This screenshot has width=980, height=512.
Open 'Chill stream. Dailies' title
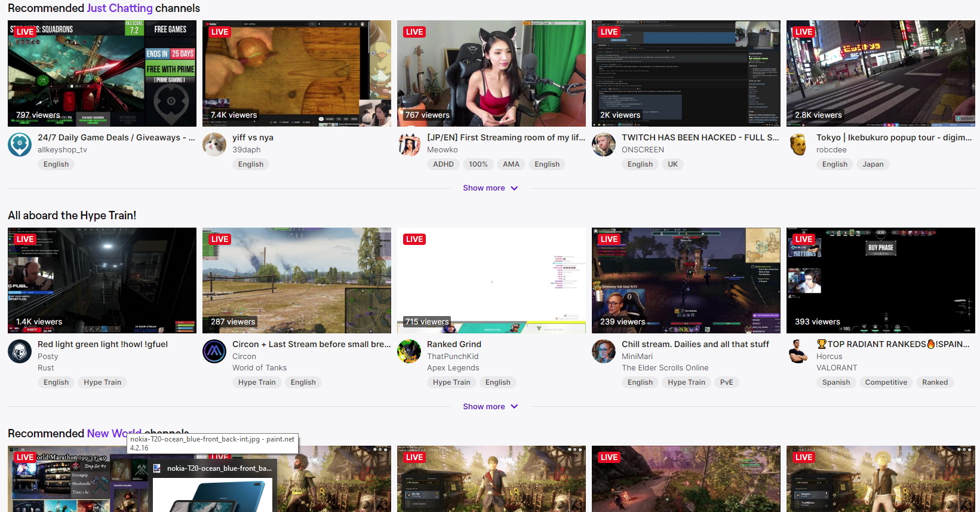(695, 344)
